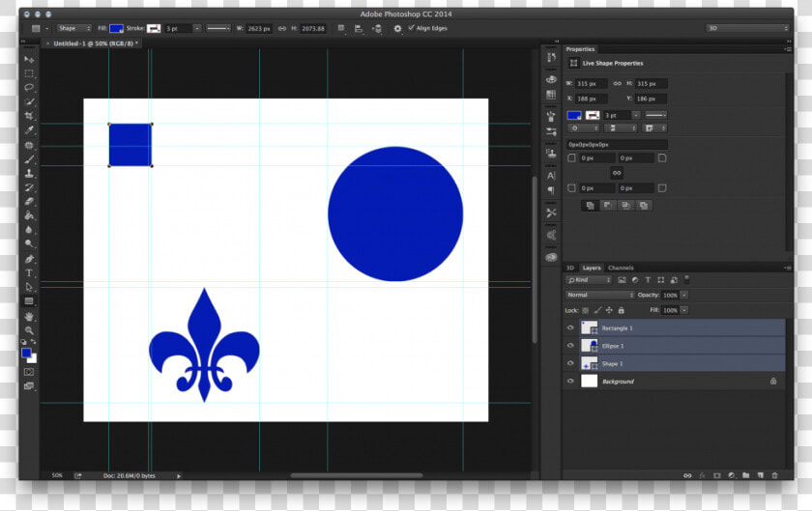Open the History panel icon
Viewport: 812px width, 511px height.
[x=551, y=57]
